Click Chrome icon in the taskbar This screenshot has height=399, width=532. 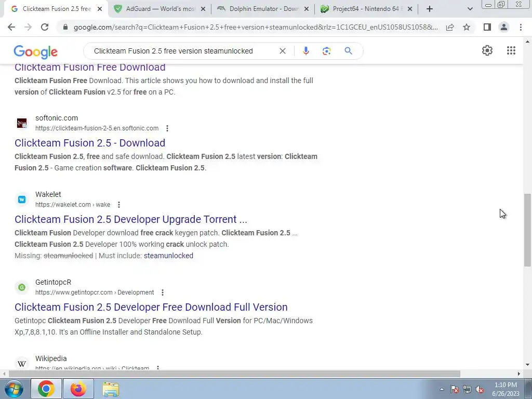click(46, 389)
